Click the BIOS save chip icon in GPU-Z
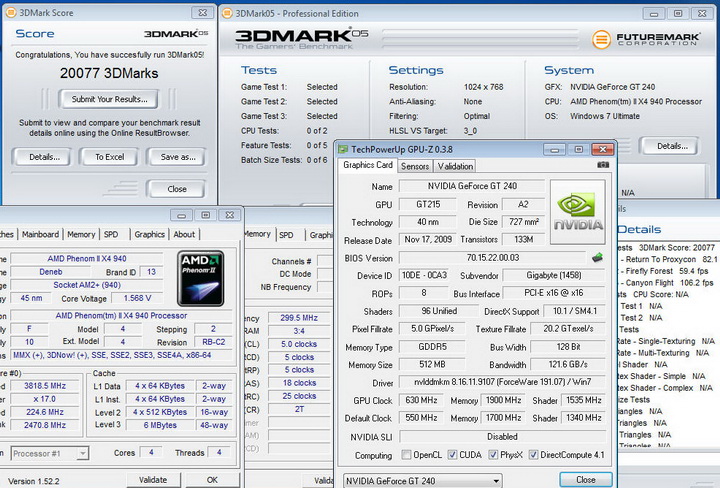The image size is (720, 488). (x=597, y=258)
